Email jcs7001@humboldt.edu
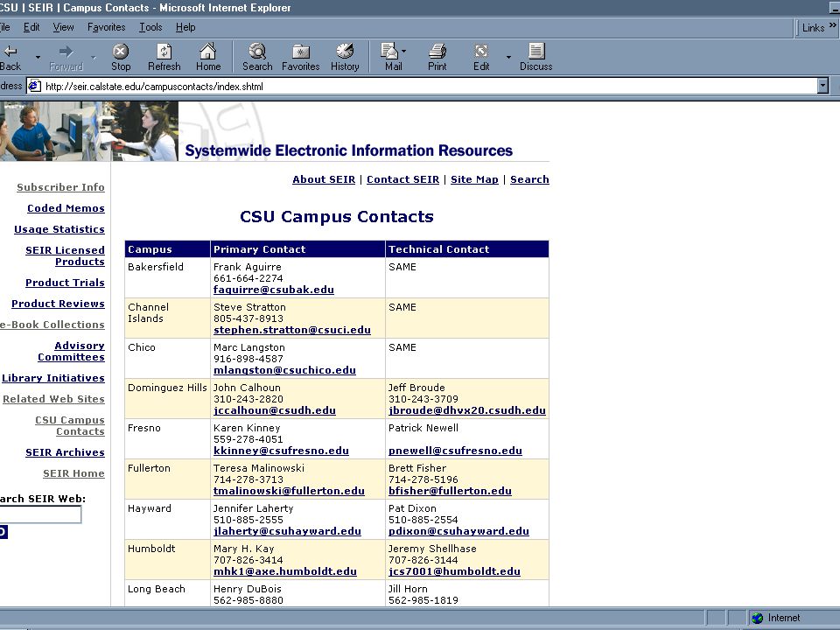The height and width of the screenshot is (630, 840). pos(454,571)
